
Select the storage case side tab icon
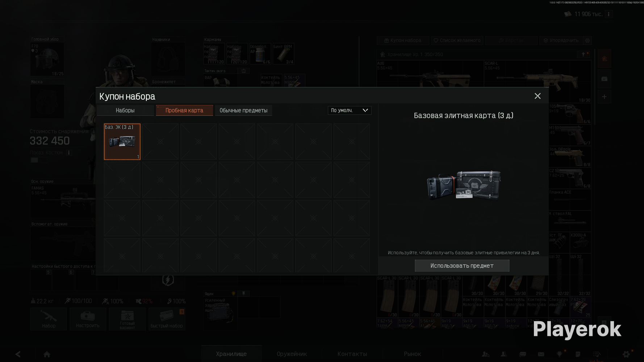(x=604, y=79)
